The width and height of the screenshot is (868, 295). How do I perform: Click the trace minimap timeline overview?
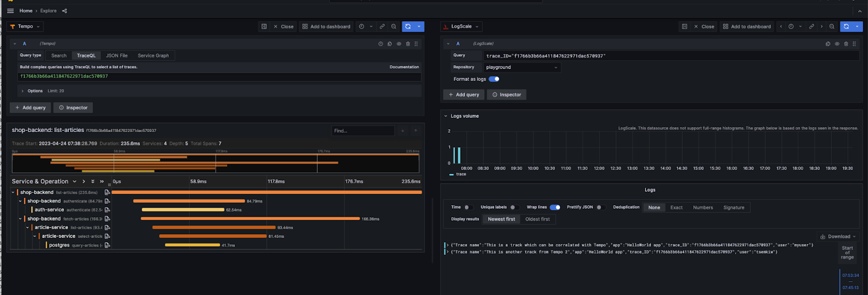215,164
